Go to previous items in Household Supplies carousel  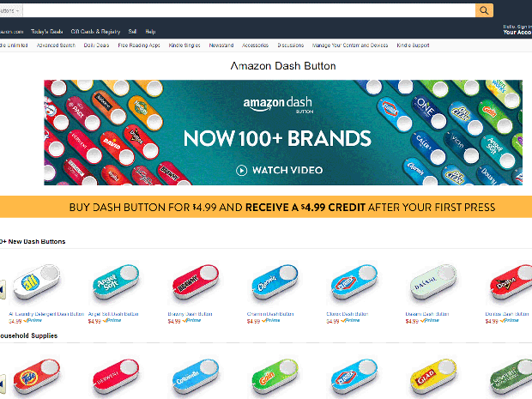point(3,384)
